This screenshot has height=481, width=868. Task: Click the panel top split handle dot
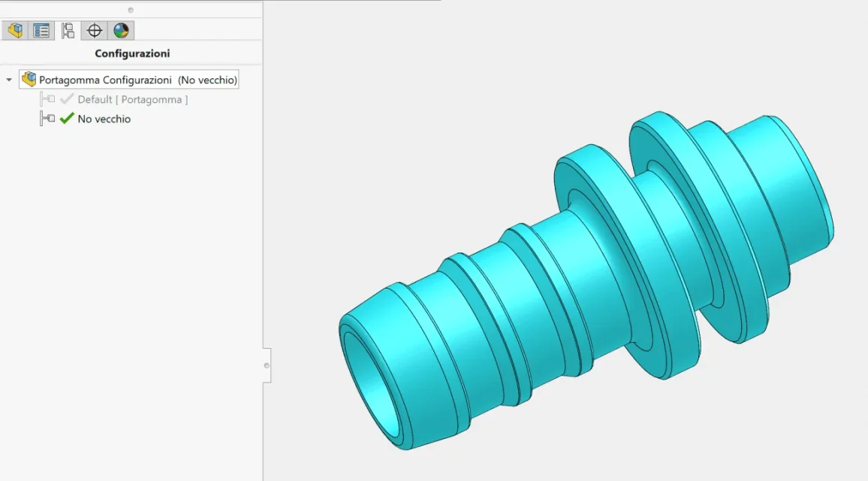(x=131, y=10)
